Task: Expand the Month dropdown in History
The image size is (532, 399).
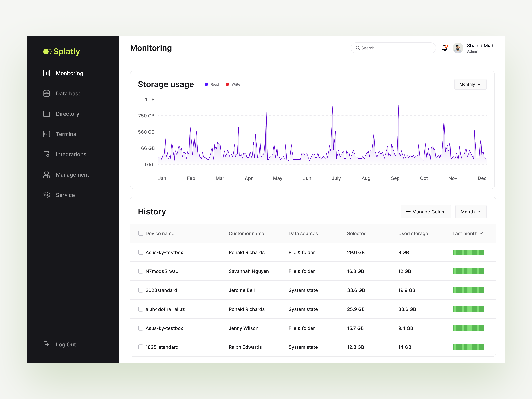Action: pyautogui.click(x=471, y=212)
